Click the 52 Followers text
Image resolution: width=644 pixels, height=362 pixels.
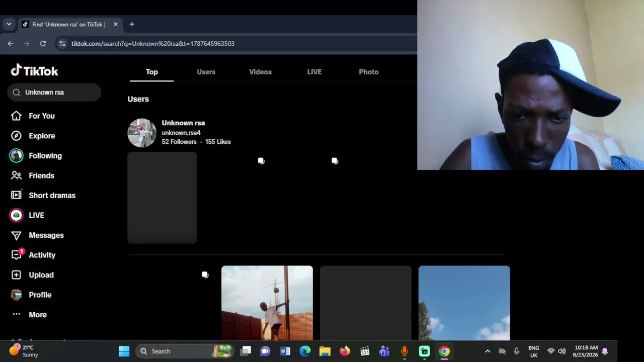(x=179, y=142)
